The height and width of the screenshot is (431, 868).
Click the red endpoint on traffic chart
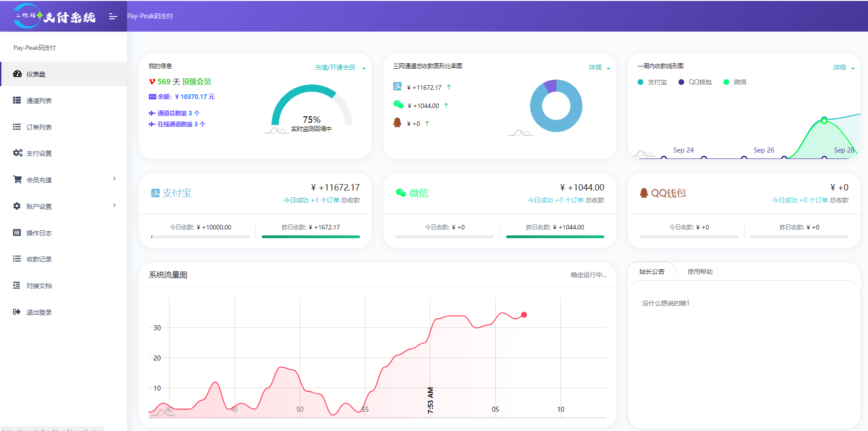pos(524,315)
